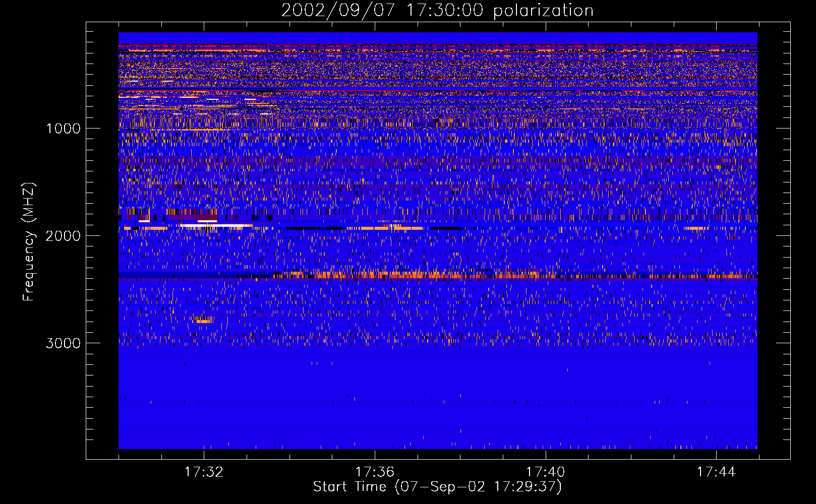Select the 'Start Time (07-Sep-02 17:29:37)' label
This screenshot has height=504, width=816.
point(437,487)
